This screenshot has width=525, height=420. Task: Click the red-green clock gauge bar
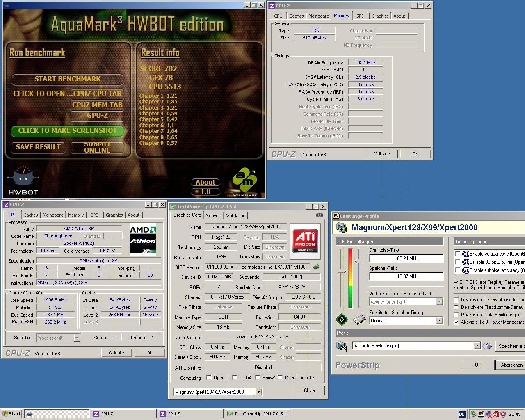[350, 278]
